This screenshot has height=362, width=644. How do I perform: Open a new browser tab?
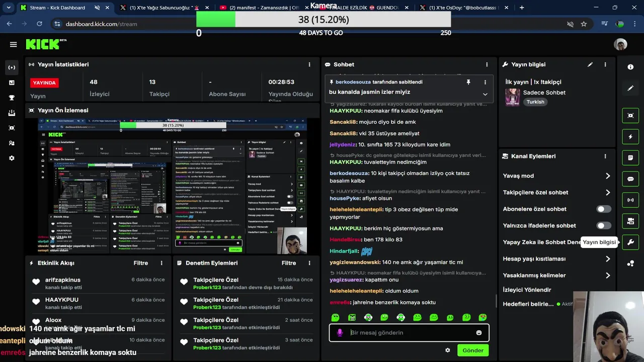coord(522,8)
